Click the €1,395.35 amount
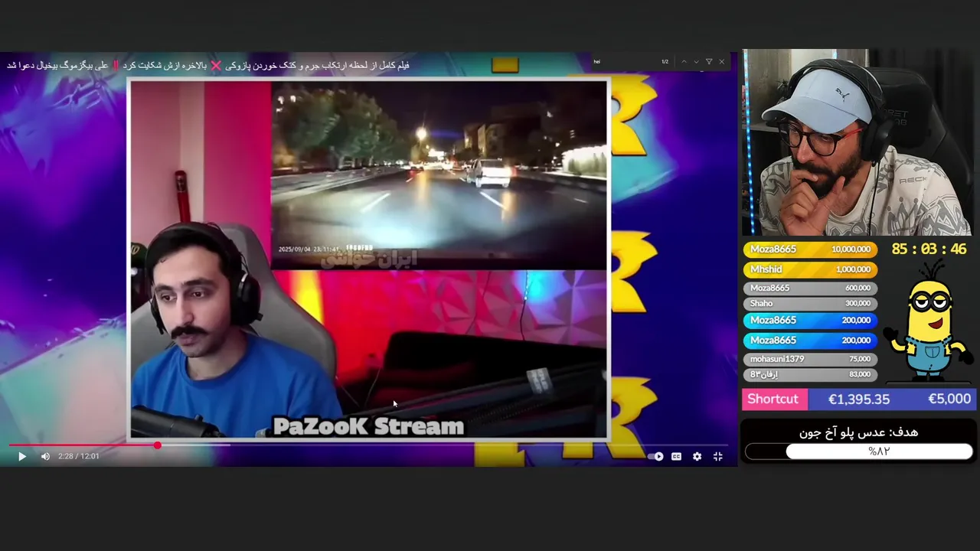980x551 pixels. point(859,399)
